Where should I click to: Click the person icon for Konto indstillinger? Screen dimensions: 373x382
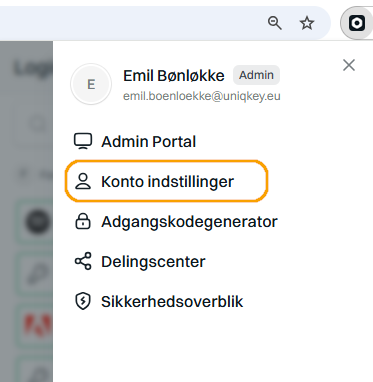(x=83, y=181)
